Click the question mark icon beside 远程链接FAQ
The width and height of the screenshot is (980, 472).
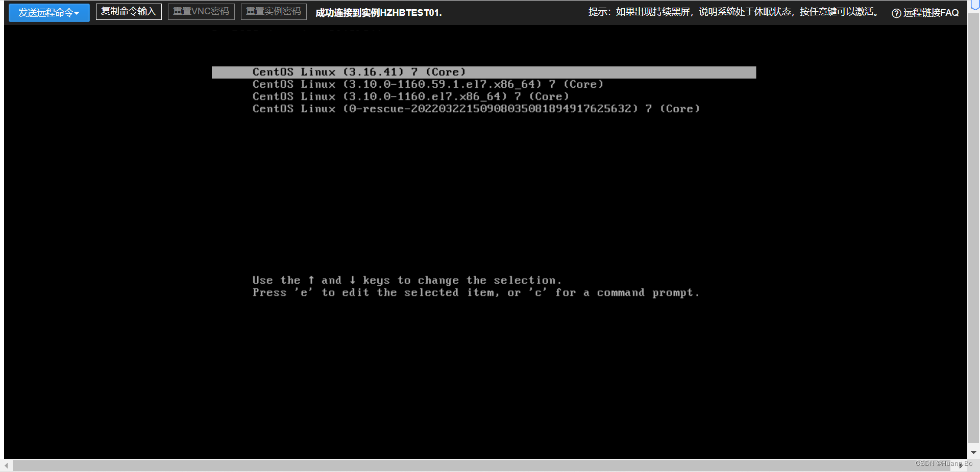[x=896, y=13]
